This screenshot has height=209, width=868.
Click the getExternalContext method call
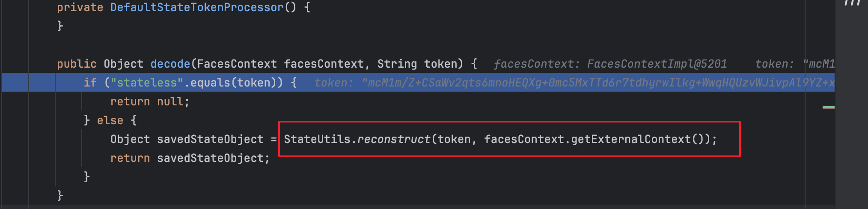point(631,139)
